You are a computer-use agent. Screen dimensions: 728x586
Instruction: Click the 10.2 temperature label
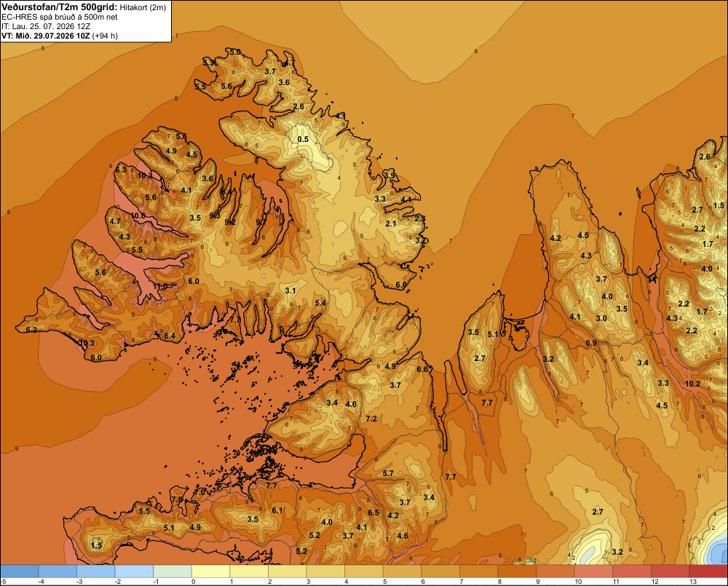coord(692,384)
